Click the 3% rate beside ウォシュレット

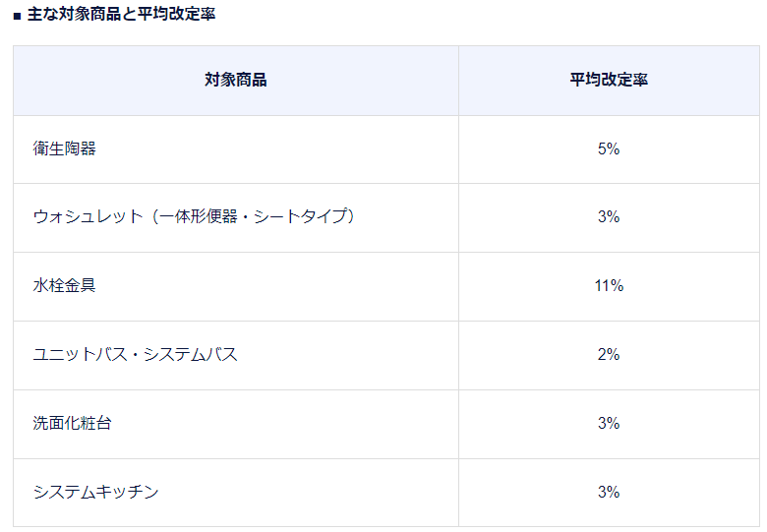(609, 216)
